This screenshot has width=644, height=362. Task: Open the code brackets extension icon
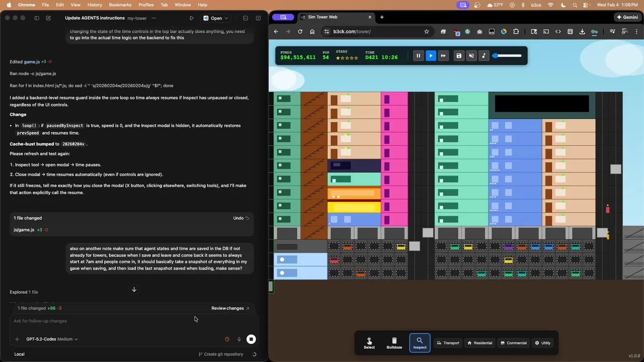point(558,32)
